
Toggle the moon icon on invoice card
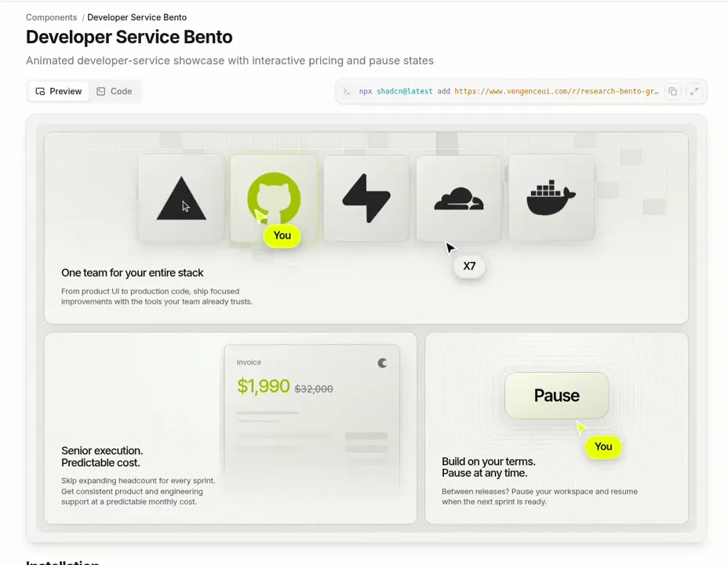click(382, 363)
